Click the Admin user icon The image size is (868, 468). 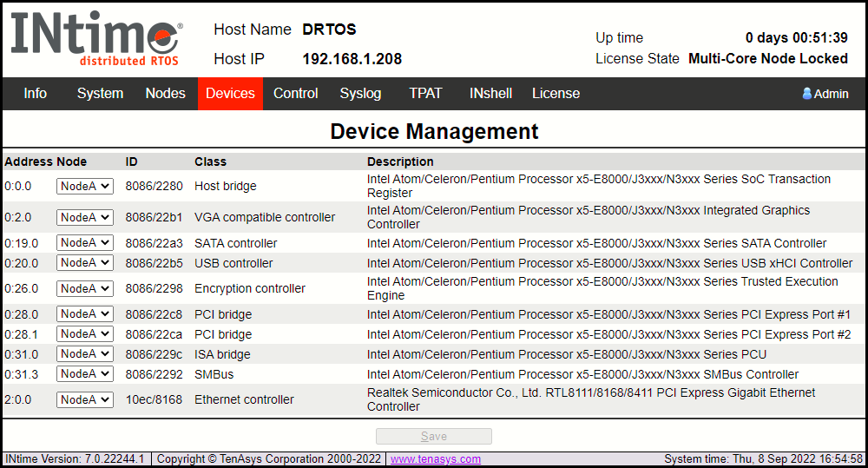pyautogui.click(x=806, y=94)
